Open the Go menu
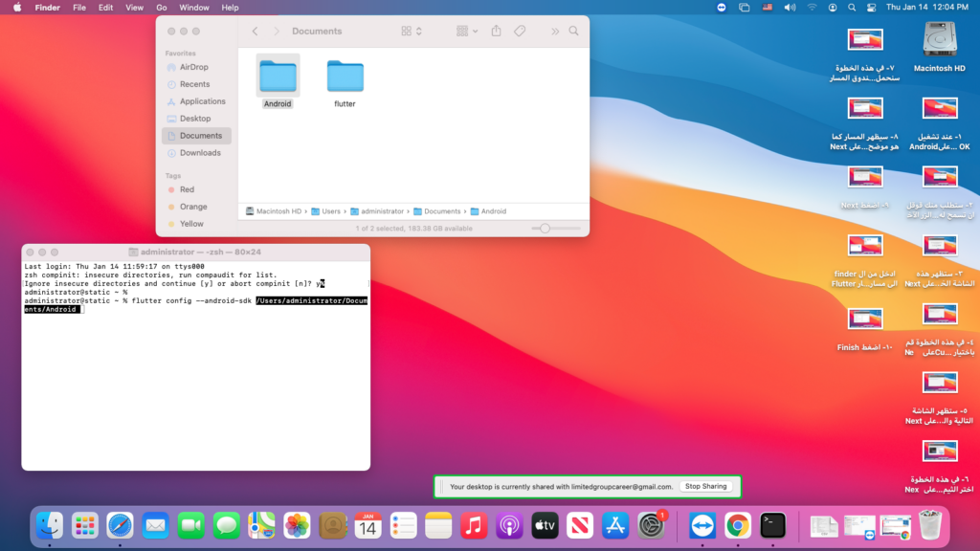Screen dimensions: 980x551 click(161, 8)
